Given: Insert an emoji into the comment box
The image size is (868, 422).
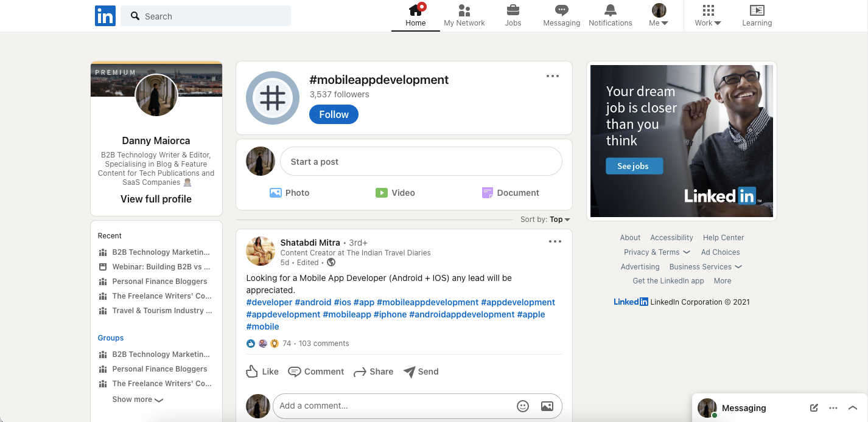Looking at the screenshot, I should 522,406.
